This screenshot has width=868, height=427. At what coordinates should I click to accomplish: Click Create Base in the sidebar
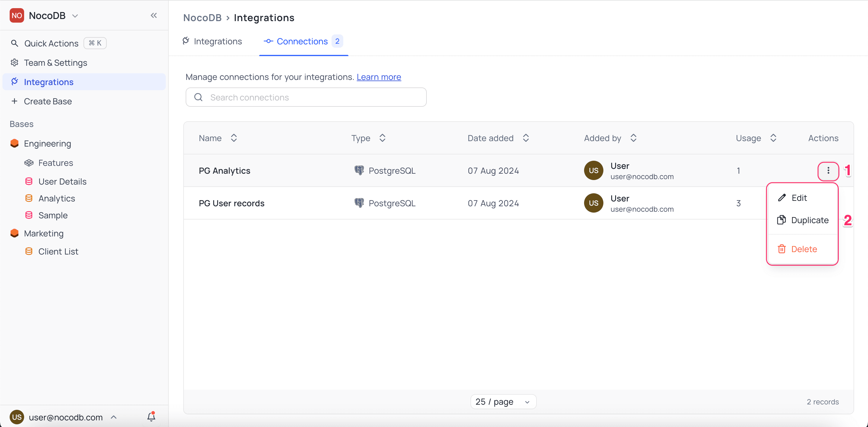pyautogui.click(x=48, y=101)
